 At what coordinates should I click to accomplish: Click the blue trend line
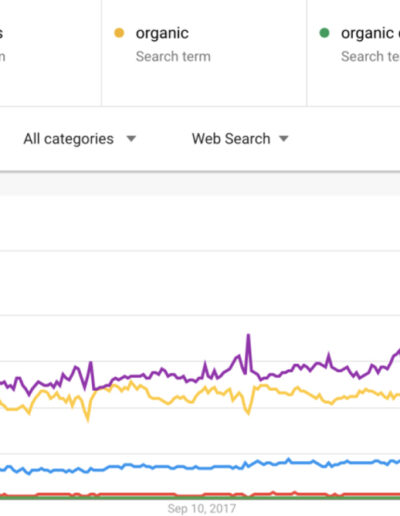(x=200, y=466)
